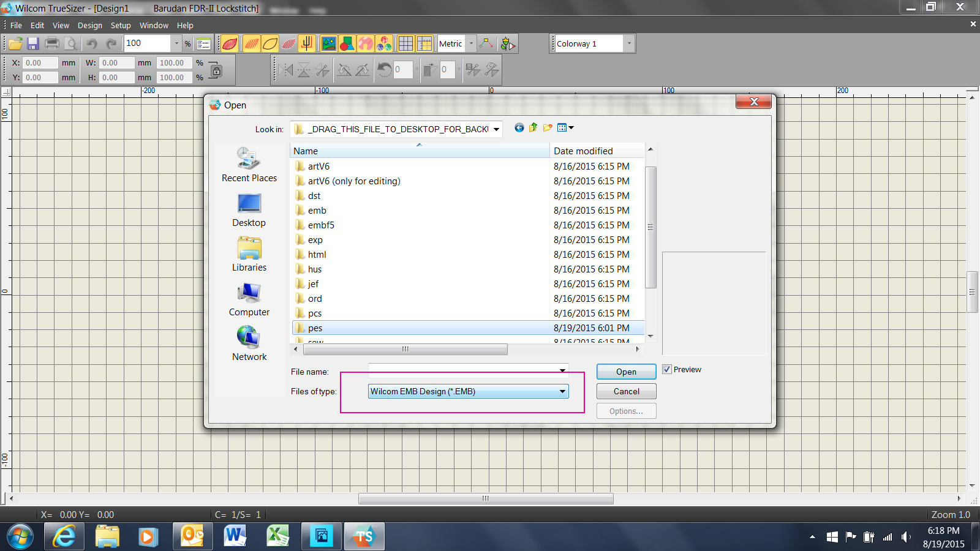Click the Print toolbar icon
Image resolution: width=980 pixels, height=551 pixels.
pos(52,43)
